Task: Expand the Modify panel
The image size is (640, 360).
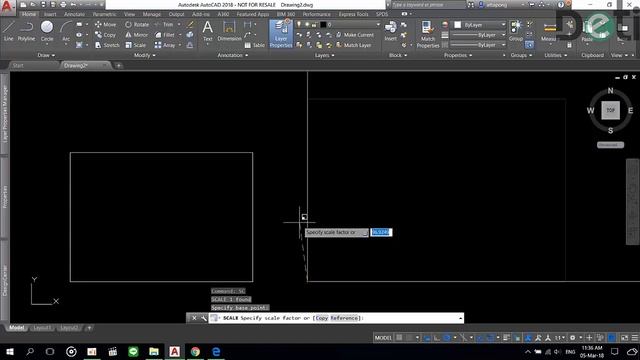Action: click(144, 55)
